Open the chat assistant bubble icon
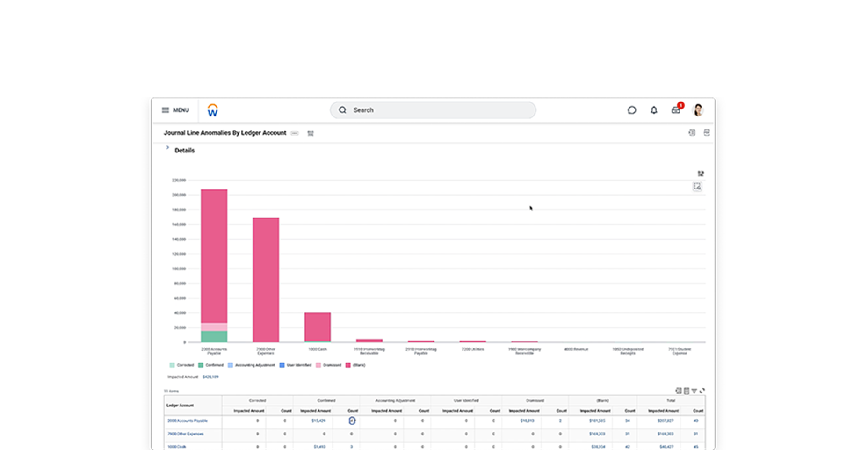 [631, 110]
